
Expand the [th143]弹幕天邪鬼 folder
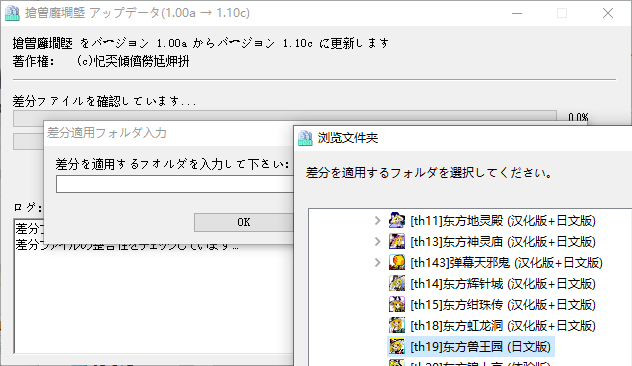377,262
